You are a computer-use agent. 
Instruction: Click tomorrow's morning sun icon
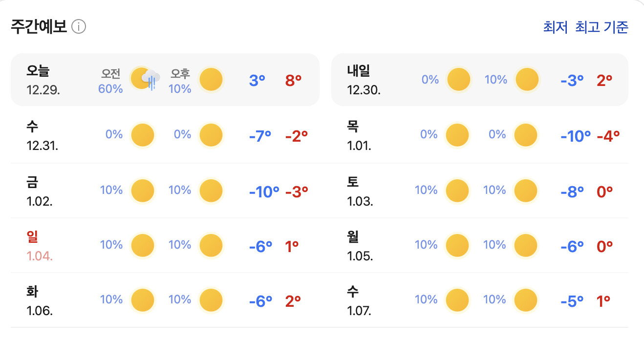click(458, 79)
